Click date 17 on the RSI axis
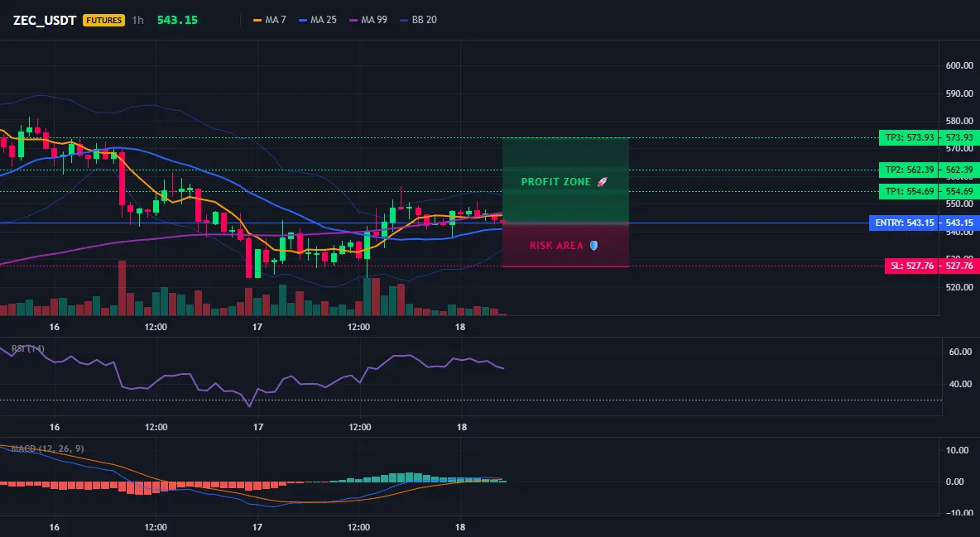980x537 pixels. 257,427
